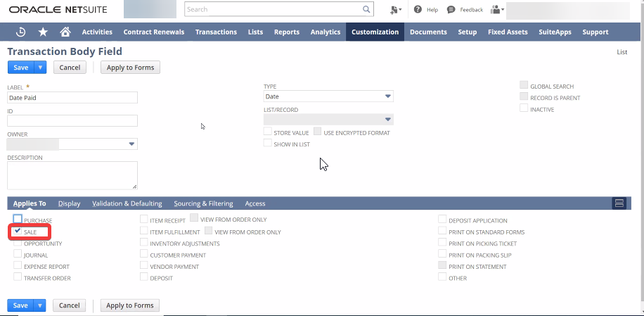Expand the bottom Save button arrow

(40, 305)
